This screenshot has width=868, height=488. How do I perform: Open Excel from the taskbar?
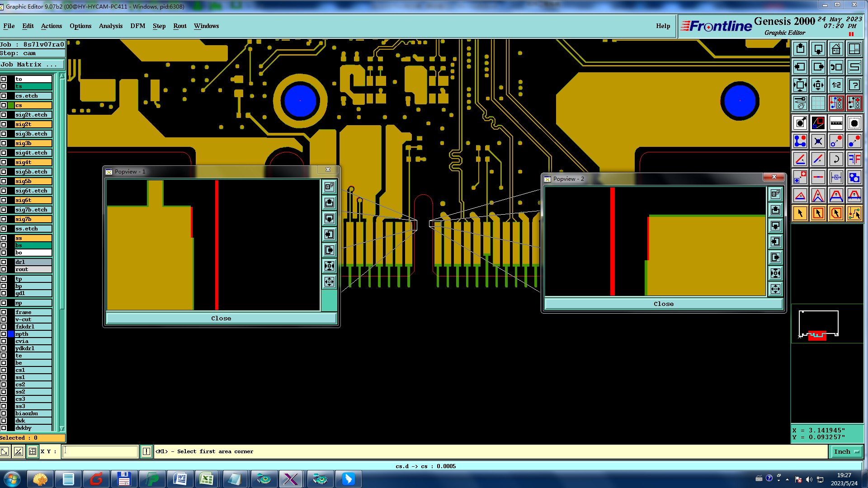tap(207, 479)
